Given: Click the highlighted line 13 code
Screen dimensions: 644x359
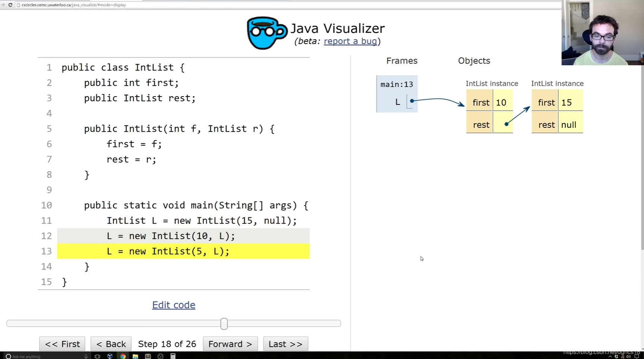Looking at the screenshot, I should point(183,251).
